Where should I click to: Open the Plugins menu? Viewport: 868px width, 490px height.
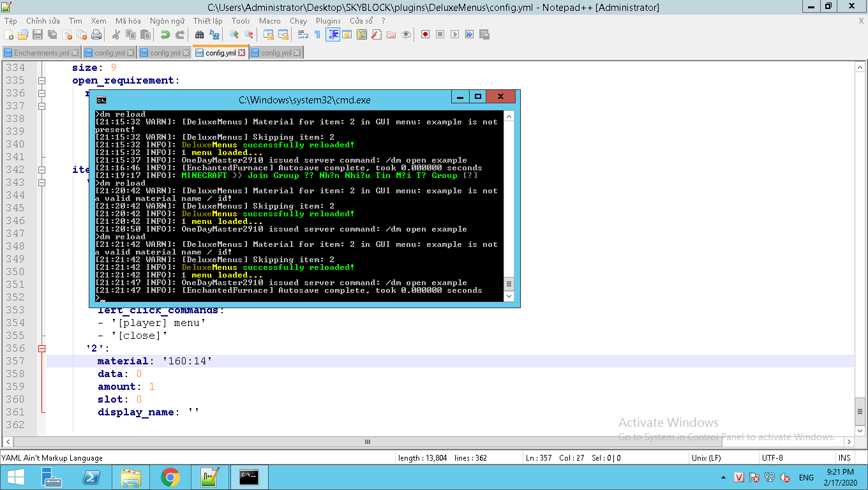click(x=328, y=21)
